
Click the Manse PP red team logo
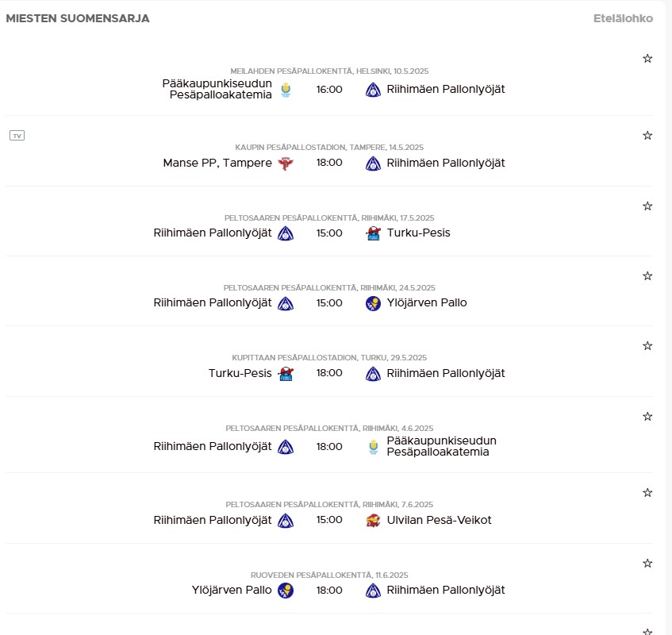pos(286,163)
